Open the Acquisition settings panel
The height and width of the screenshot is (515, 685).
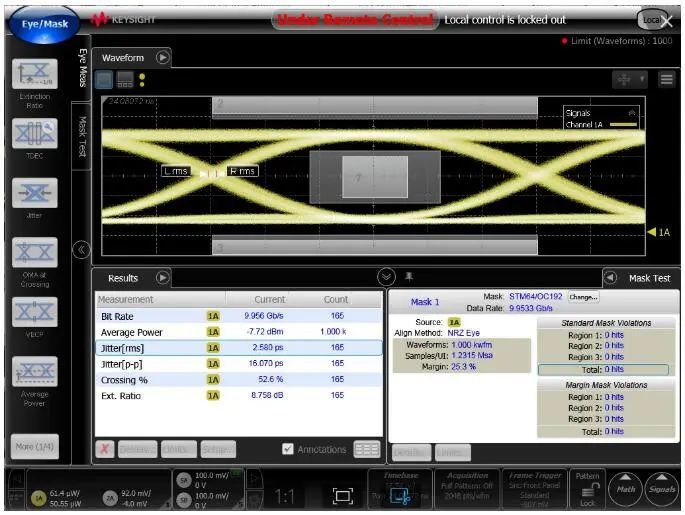coord(467,489)
